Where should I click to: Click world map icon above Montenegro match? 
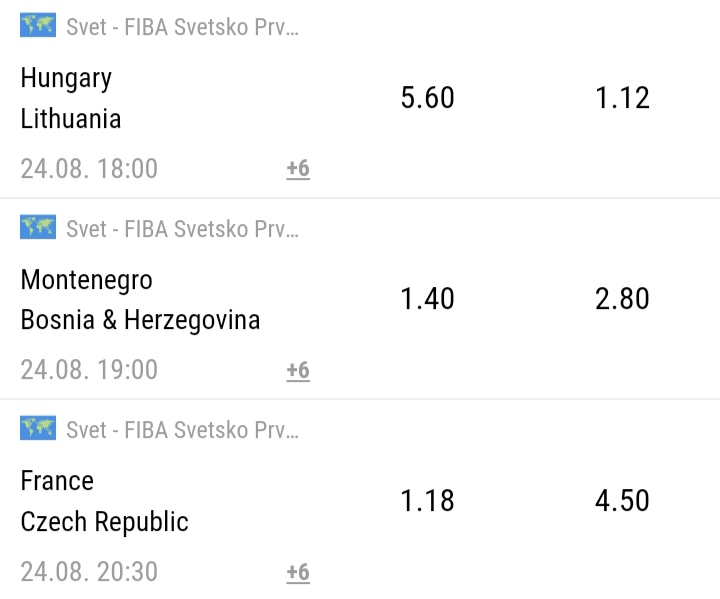tap(38, 227)
